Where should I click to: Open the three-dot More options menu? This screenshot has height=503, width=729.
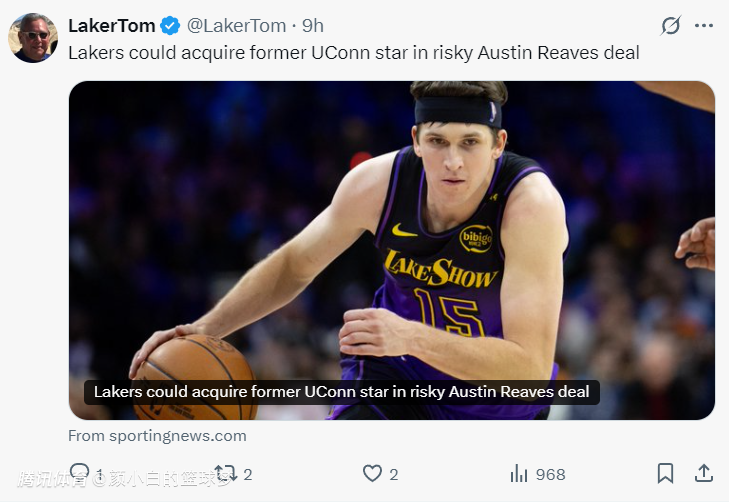pos(704,26)
